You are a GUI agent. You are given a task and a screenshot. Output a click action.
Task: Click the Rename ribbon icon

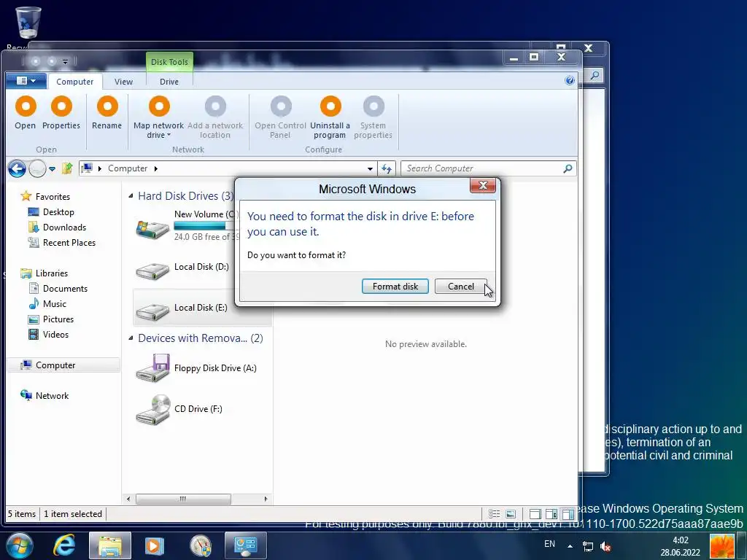tap(107, 106)
